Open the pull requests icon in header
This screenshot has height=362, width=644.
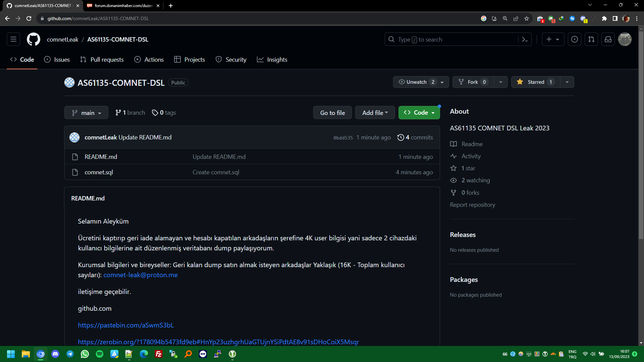[591, 40]
